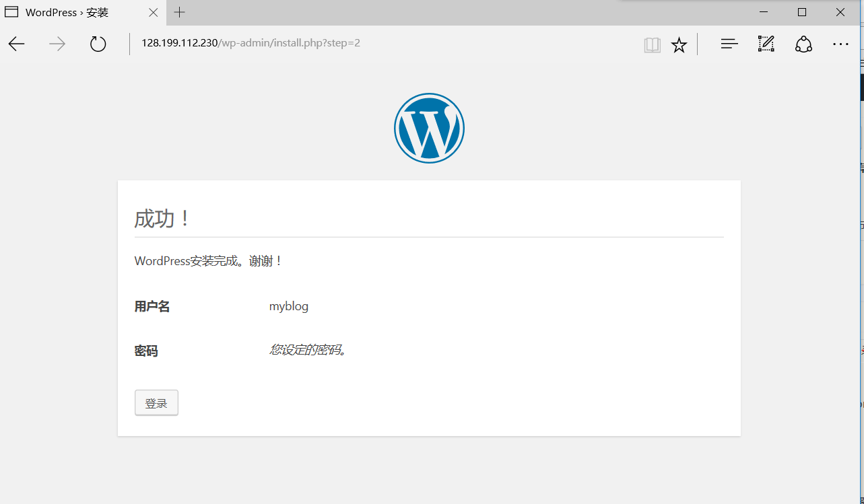Click the username value myblog
864x504 pixels.
click(x=289, y=307)
